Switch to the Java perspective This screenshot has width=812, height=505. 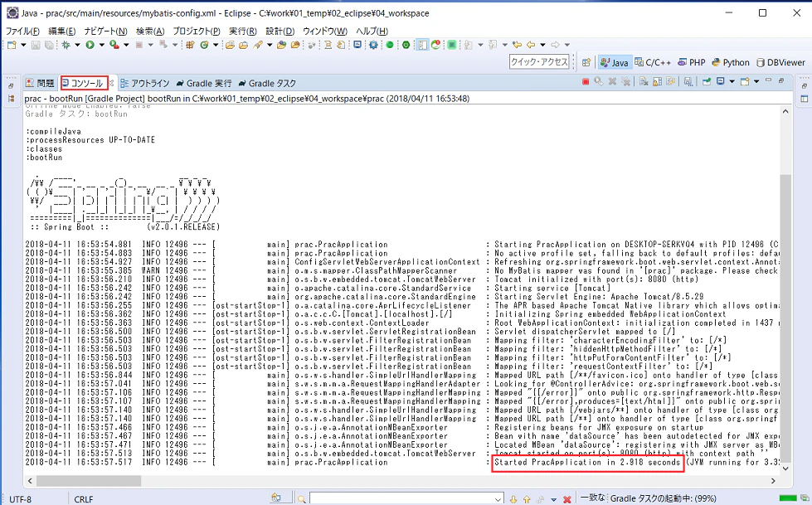tap(614, 63)
